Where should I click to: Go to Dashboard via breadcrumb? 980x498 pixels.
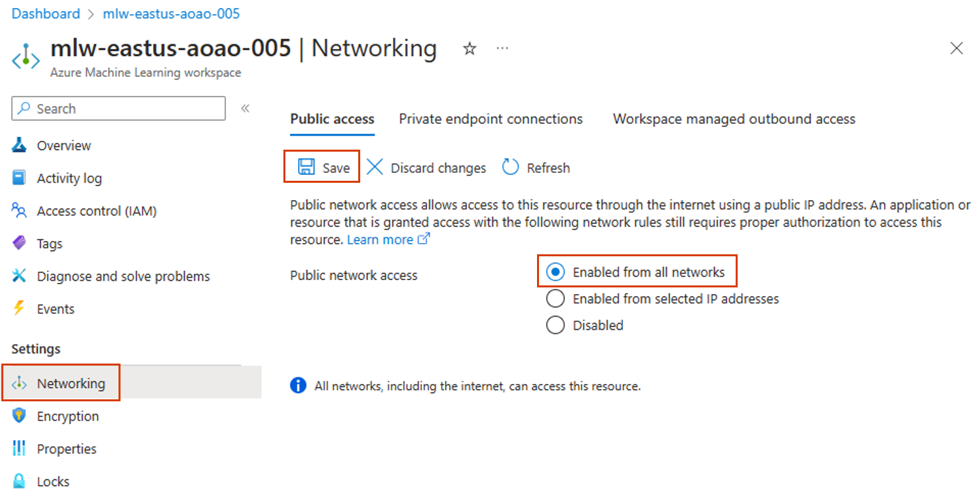click(46, 14)
